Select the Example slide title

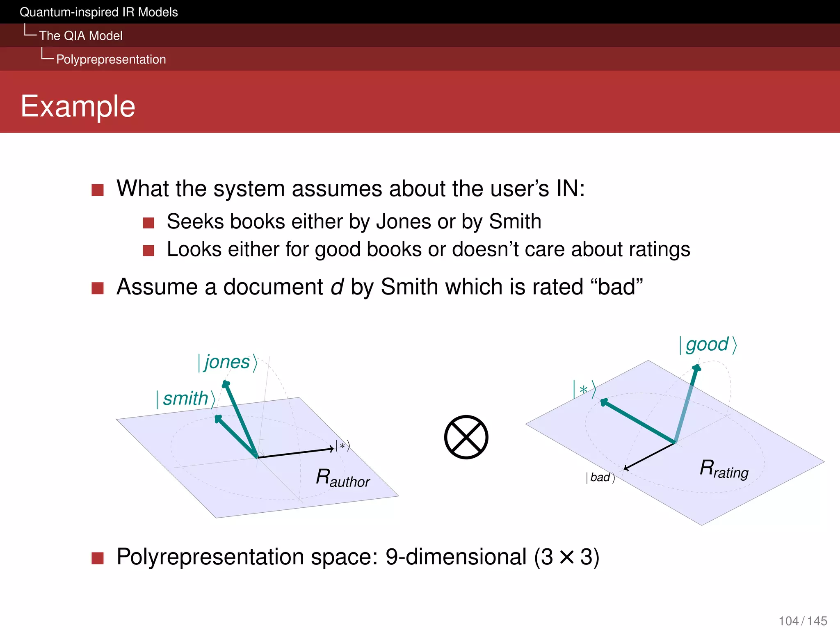[x=78, y=107]
